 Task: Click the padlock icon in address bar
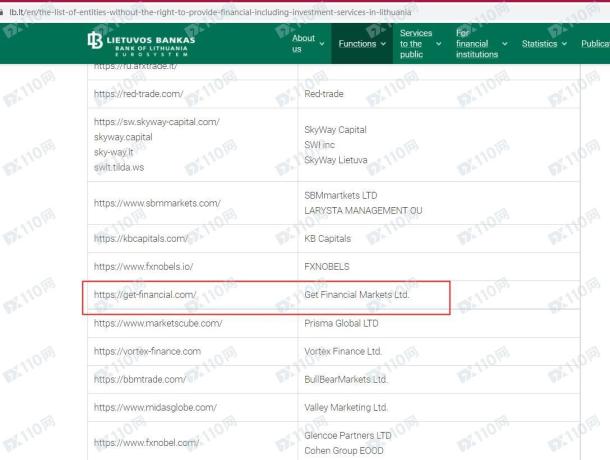(2, 12)
